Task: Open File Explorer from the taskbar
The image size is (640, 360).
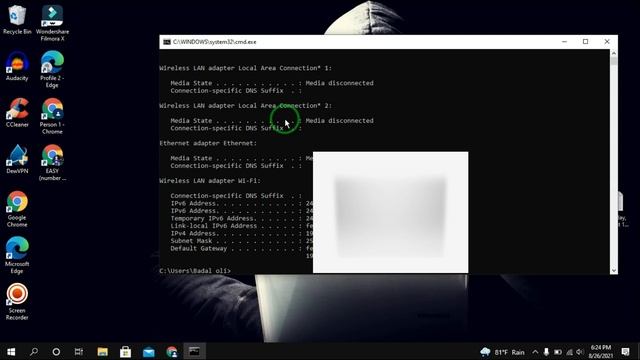Action: pyautogui.click(x=102, y=351)
